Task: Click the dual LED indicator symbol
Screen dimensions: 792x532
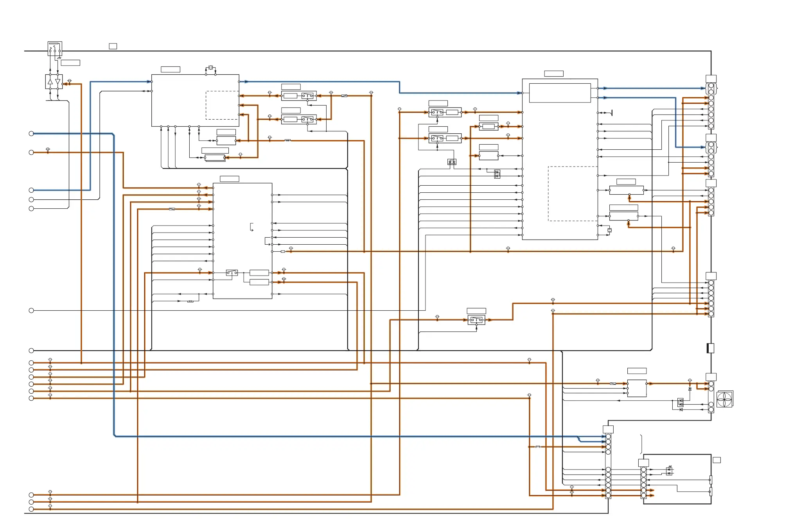Action: click(x=669, y=471)
